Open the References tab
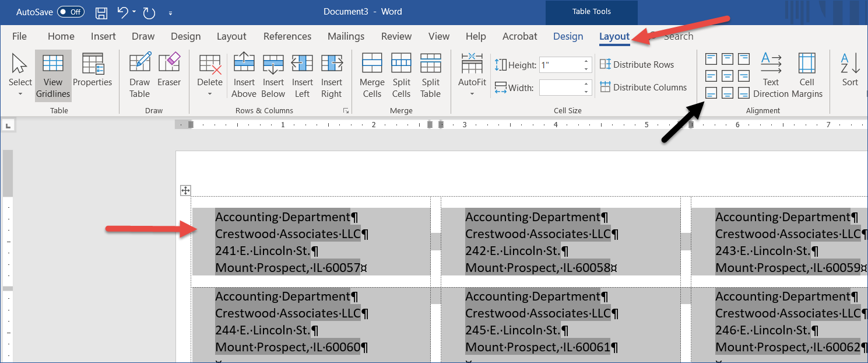 (287, 36)
